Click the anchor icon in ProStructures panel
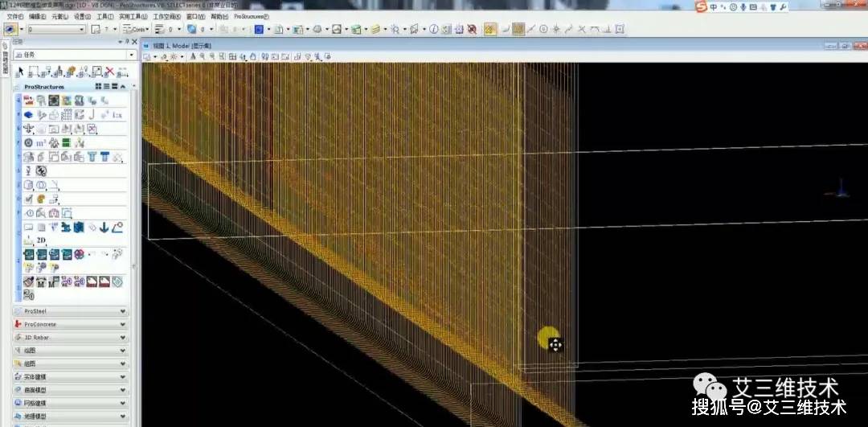 (104, 228)
